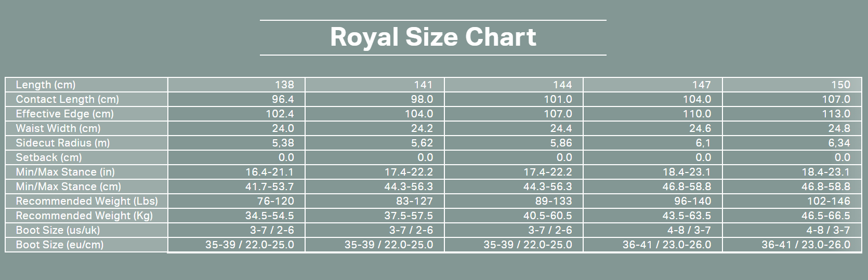
Task: Click the Sidecut Radius (m) label
Action: point(63,143)
